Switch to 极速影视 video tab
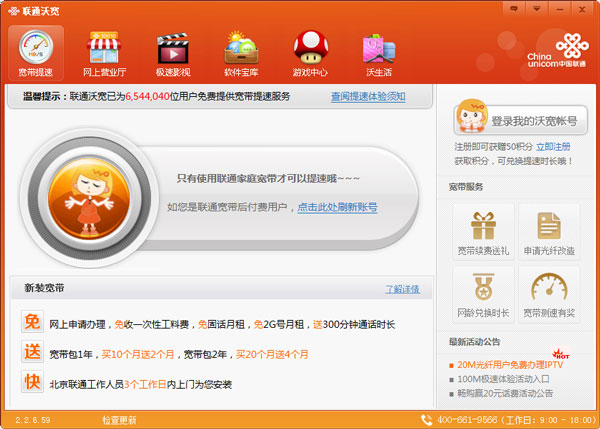This screenshot has height=429, width=600. point(173,52)
